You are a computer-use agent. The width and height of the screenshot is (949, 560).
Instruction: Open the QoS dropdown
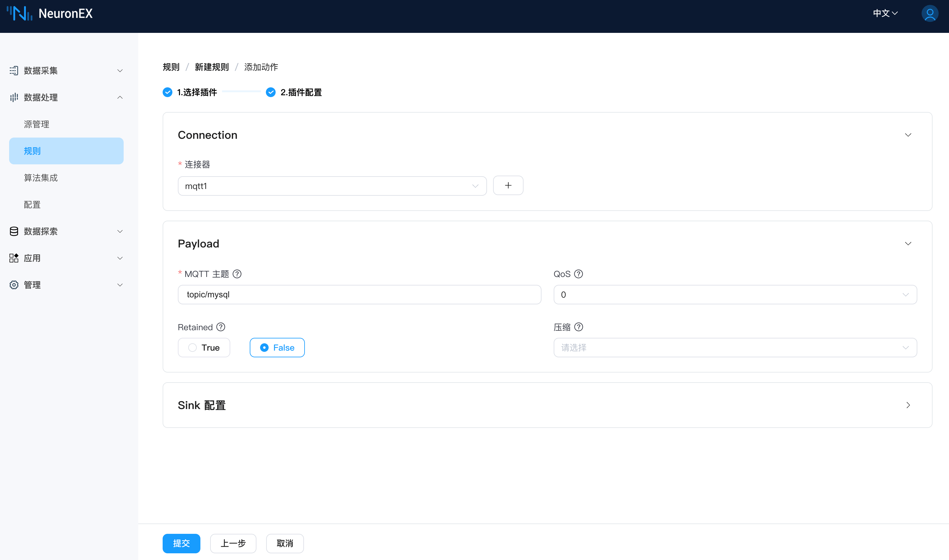[735, 295]
